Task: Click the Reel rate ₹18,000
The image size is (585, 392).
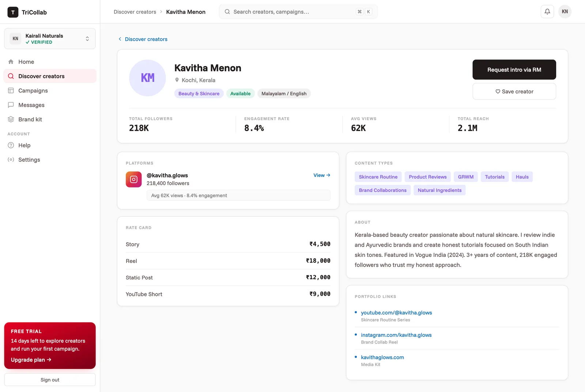Action: pyautogui.click(x=318, y=261)
